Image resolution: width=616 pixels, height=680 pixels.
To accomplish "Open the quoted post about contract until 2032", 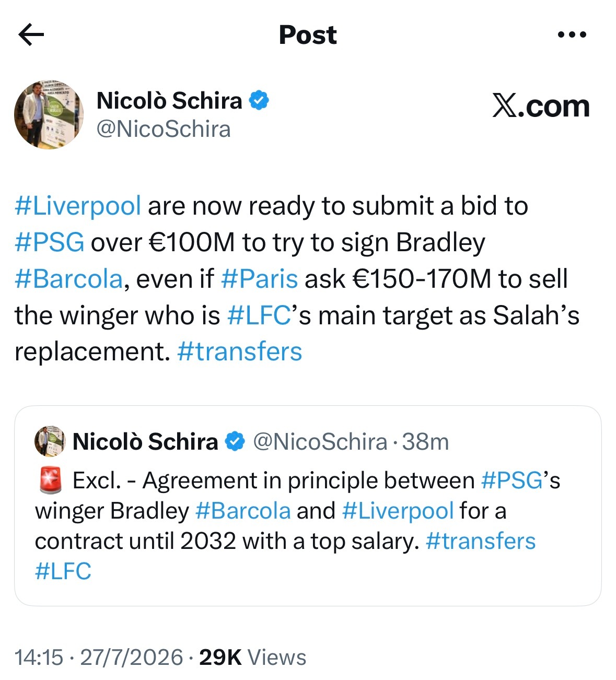I will (308, 506).
